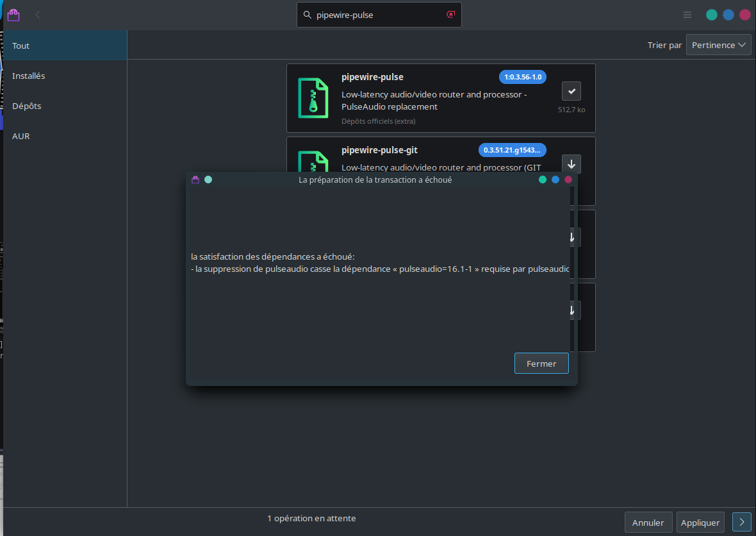Click the Pamac shopping bag app icon

(13, 15)
